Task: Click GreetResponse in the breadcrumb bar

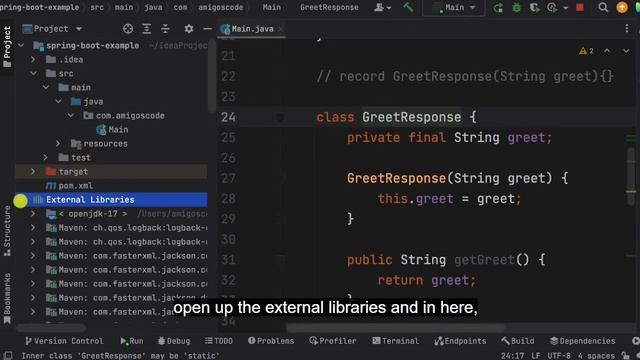Action: pyautogui.click(x=329, y=7)
